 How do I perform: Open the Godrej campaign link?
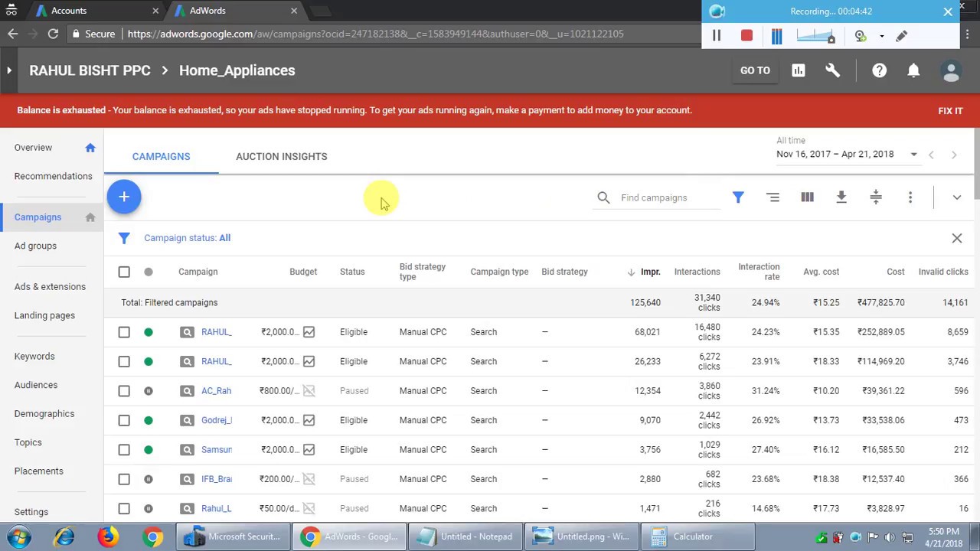(x=217, y=420)
